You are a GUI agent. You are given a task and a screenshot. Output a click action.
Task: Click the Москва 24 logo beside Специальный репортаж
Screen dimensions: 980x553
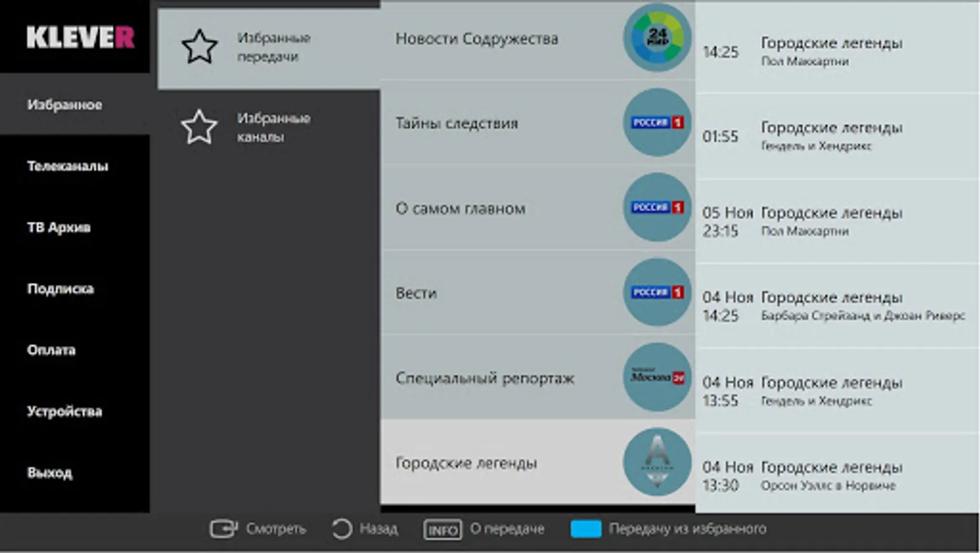click(657, 377)
